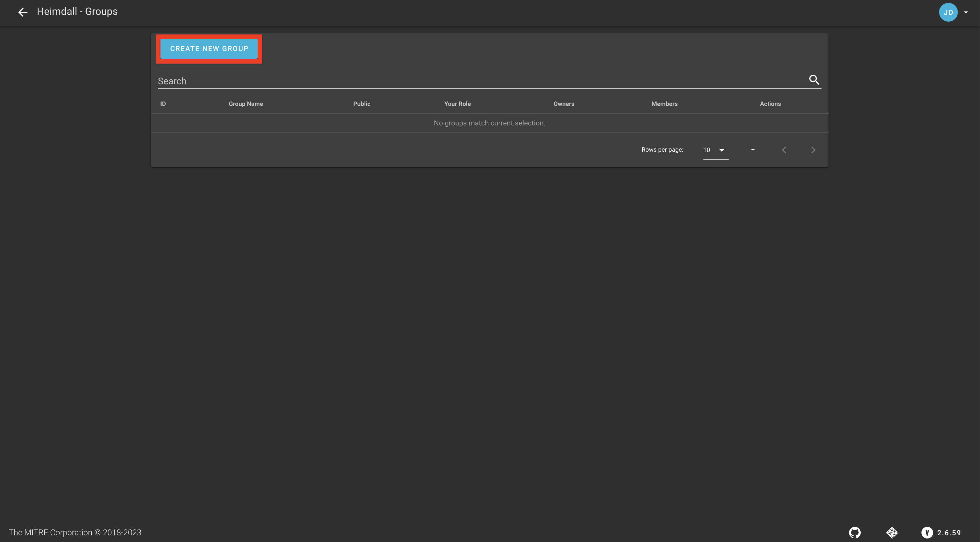Image resolution: width=980 pixels, height=542 pixels.
Task: Click the SAF logo footer icon
Action: click(x=892, y=532)
